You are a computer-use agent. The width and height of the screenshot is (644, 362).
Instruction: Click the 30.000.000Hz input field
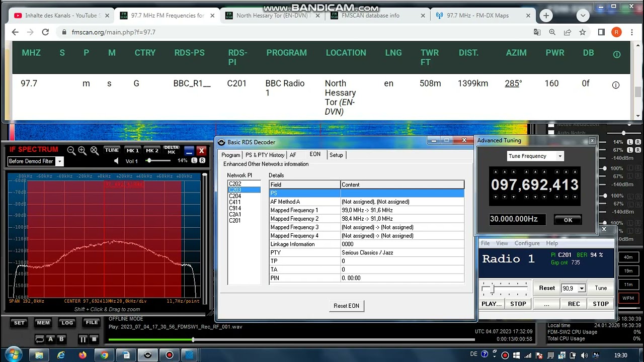pos(517,219)
